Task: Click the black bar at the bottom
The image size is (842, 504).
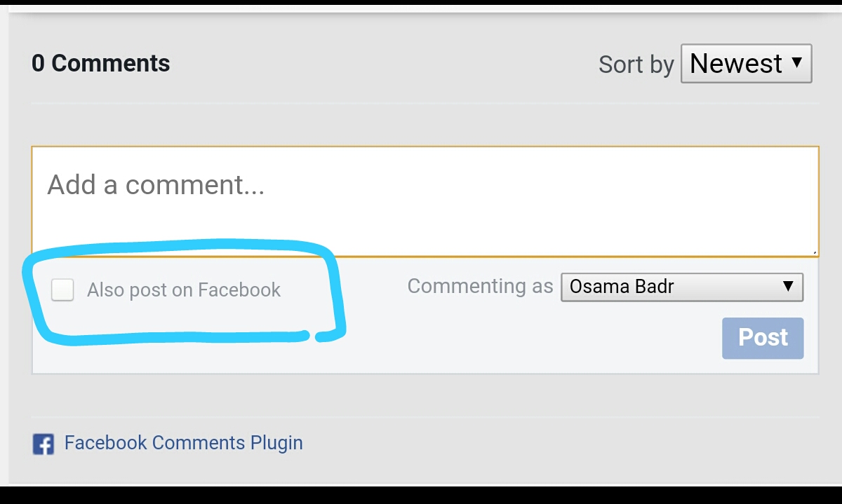Action: (x=421, y=495)
